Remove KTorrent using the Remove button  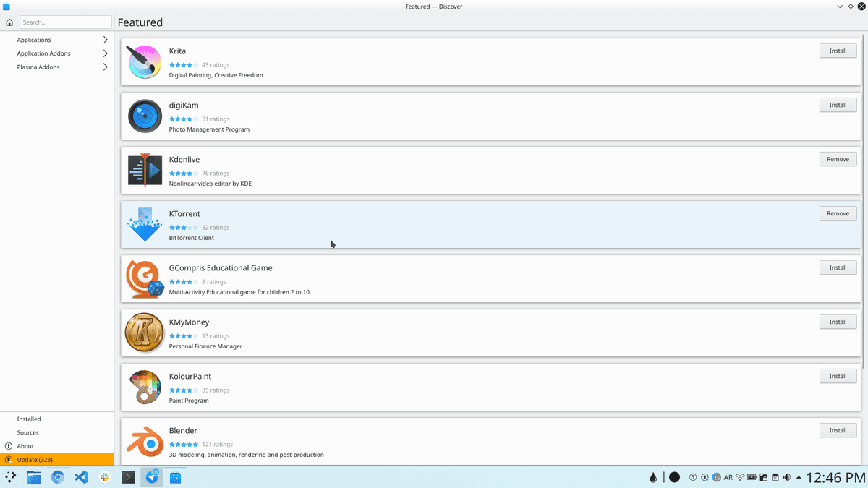click(838, 213)
